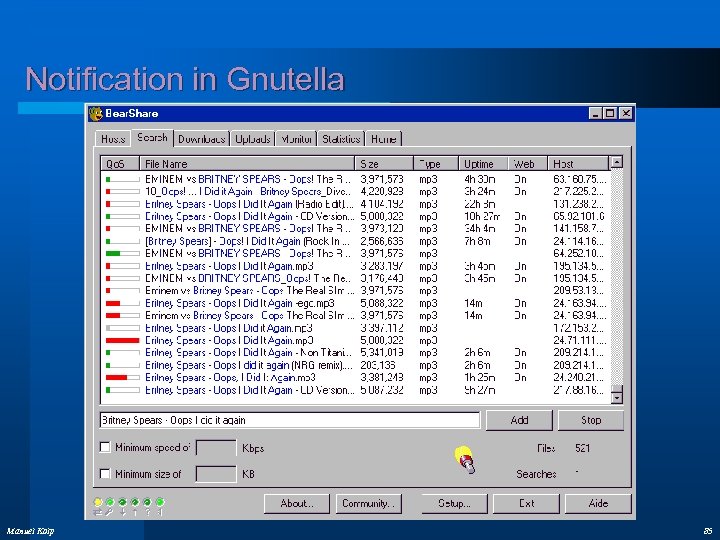Sort results by File Name column header
Screen dimensions: 720x540
pos(247,164)
